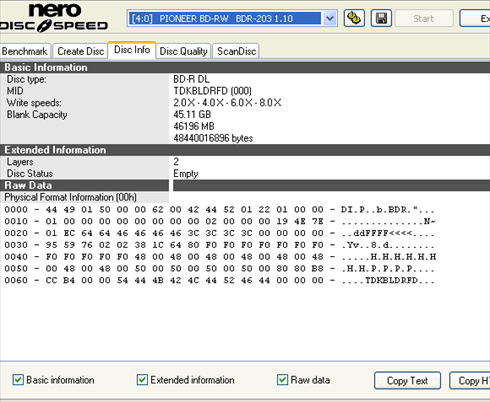Open the Create Disc tab

pyautogui.click(x=81, y=51)
